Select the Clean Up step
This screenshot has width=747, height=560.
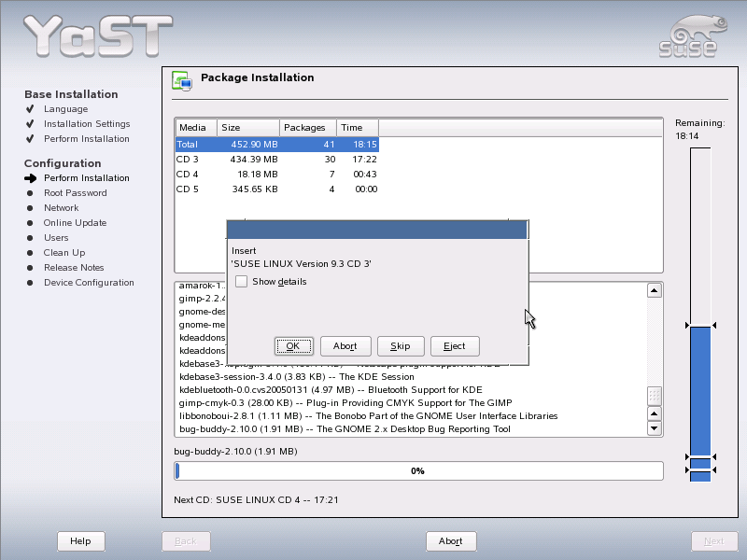[x=64, y=253]
